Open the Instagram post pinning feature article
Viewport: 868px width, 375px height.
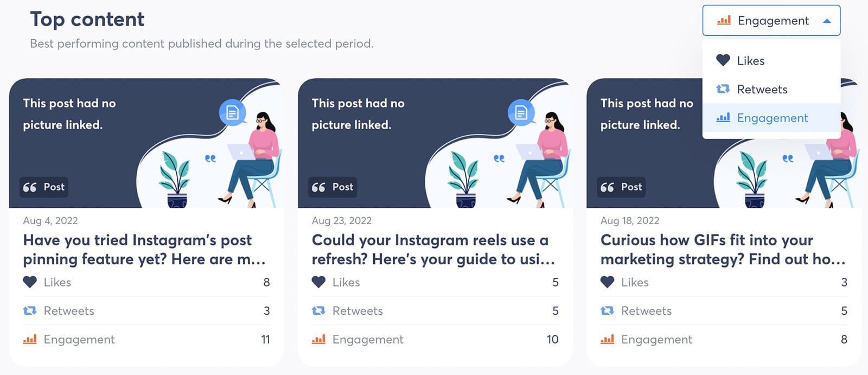[144, 250]
